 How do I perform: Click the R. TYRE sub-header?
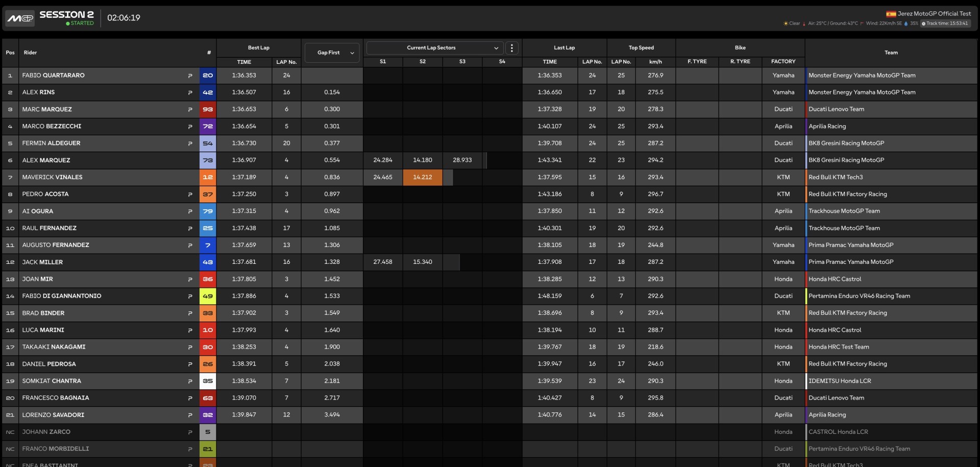tap(740, 62)
